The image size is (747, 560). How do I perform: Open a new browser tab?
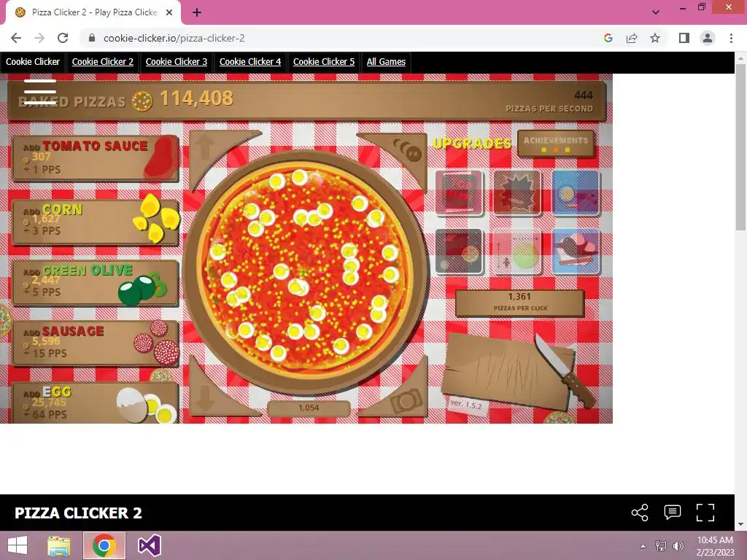click(197, 12)
